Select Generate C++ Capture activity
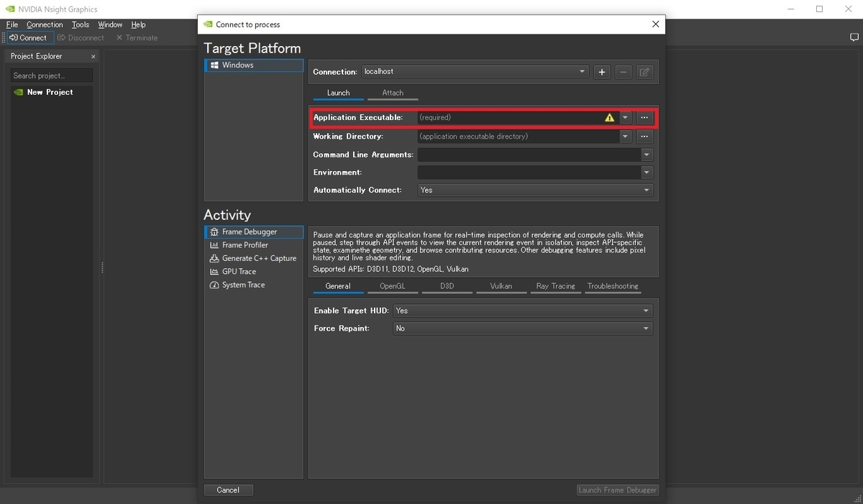The width and height of the screenshot is (863, 504). (254, 258)
